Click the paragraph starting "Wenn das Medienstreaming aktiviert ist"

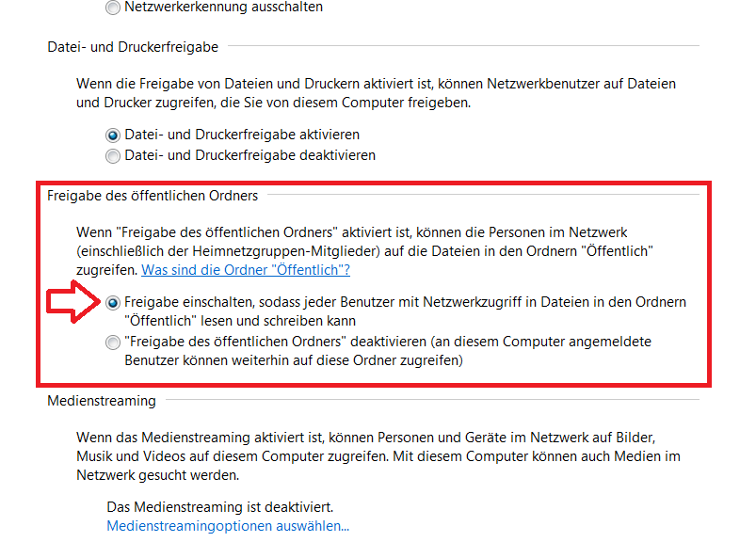point(378,456)
